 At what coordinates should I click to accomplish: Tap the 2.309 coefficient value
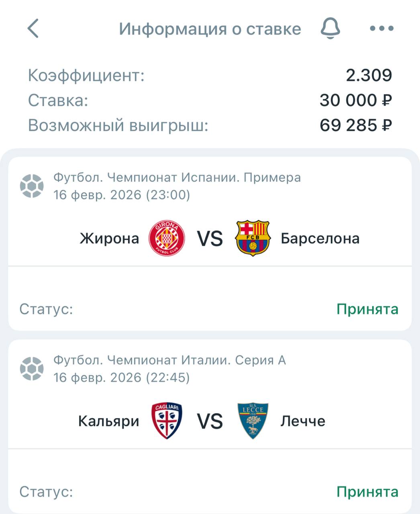pyautogui.click(x=369, y=75)
